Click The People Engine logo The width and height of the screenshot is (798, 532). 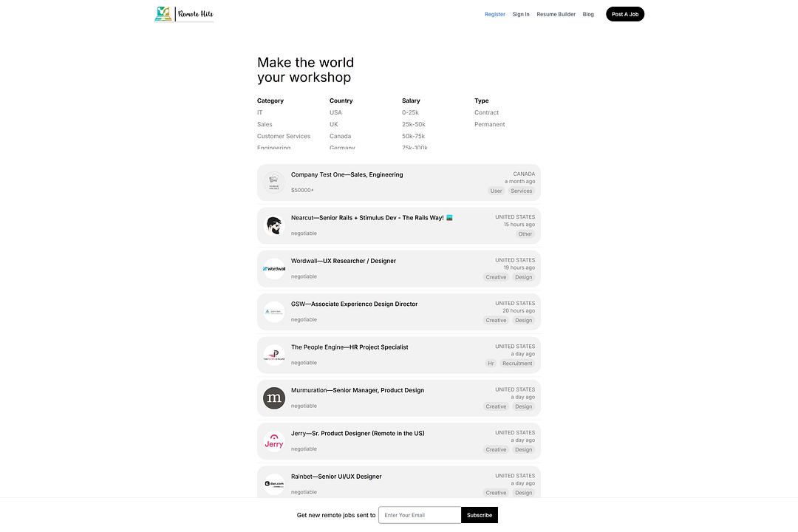tap(274, 355)
